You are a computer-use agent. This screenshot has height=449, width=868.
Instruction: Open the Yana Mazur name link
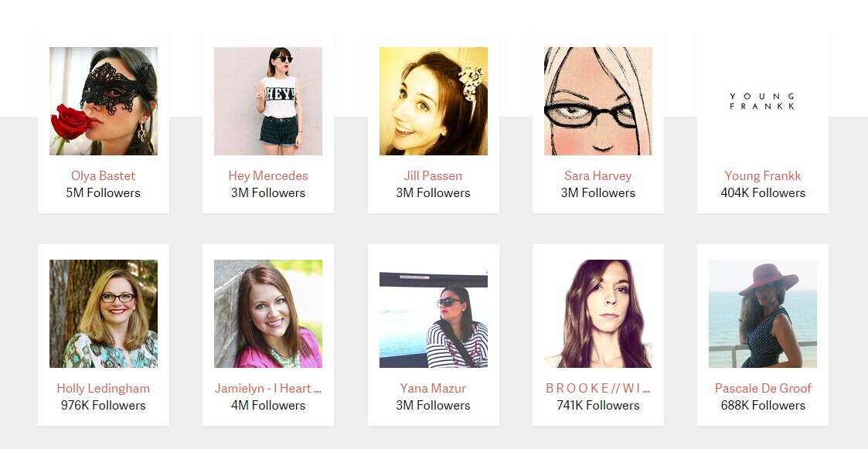(433, 389)
